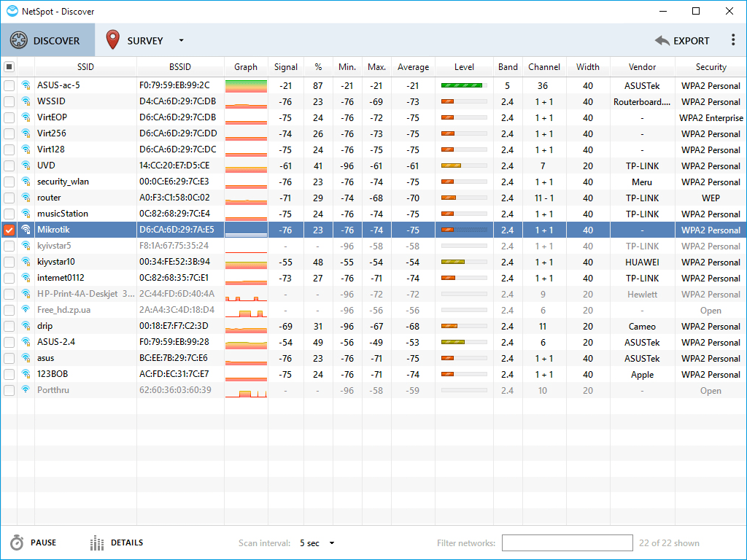Check the kiyvstar10 network checkbox

point(9,262)
